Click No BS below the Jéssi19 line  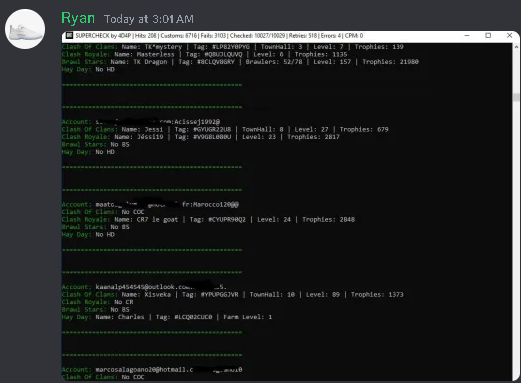point(120,144)
